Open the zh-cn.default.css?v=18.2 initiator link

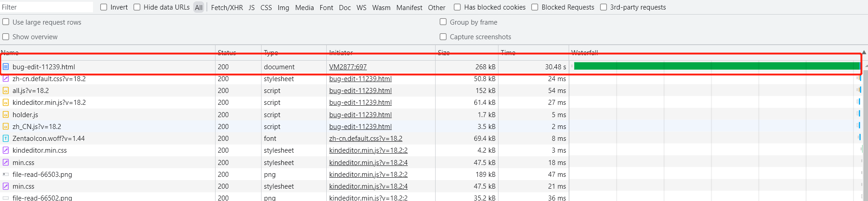[365, 139]
